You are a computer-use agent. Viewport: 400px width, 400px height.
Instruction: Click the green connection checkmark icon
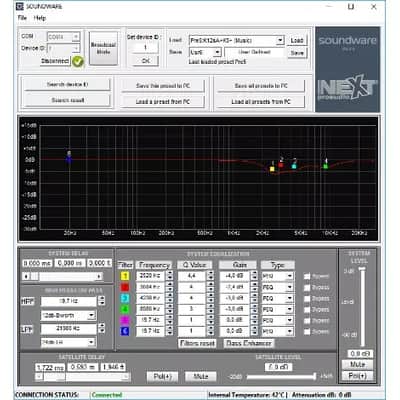pos(78,61)
